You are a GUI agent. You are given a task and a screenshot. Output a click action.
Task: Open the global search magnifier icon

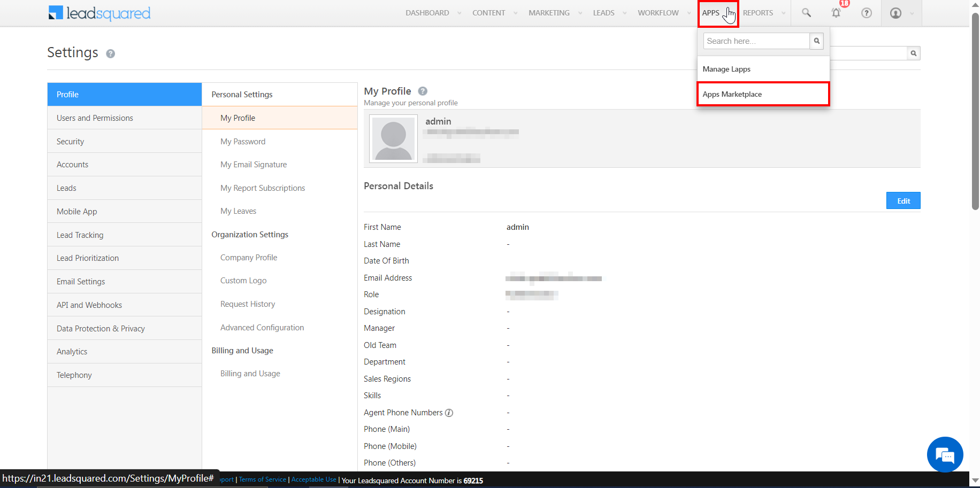tap(806, 13)
